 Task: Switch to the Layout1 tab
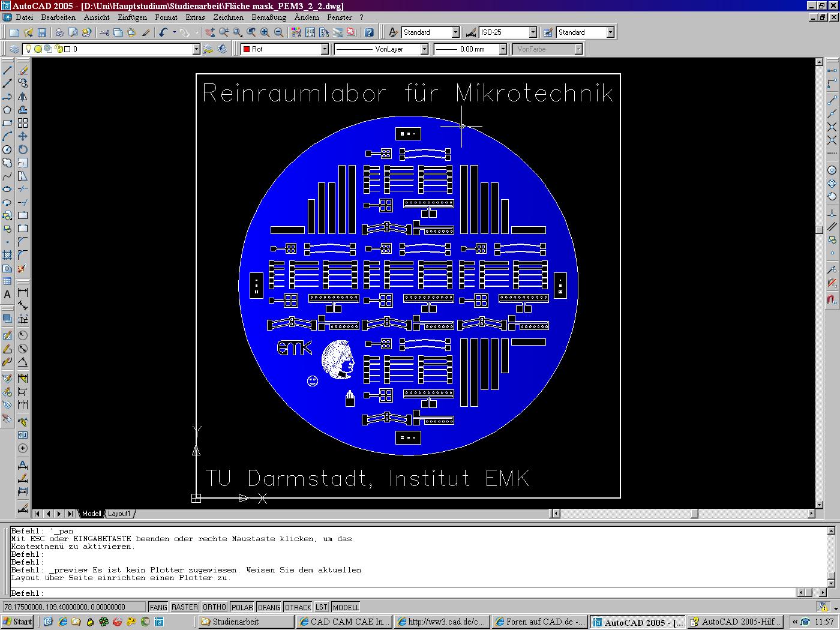pyautogui.click(x=119, y=514)
